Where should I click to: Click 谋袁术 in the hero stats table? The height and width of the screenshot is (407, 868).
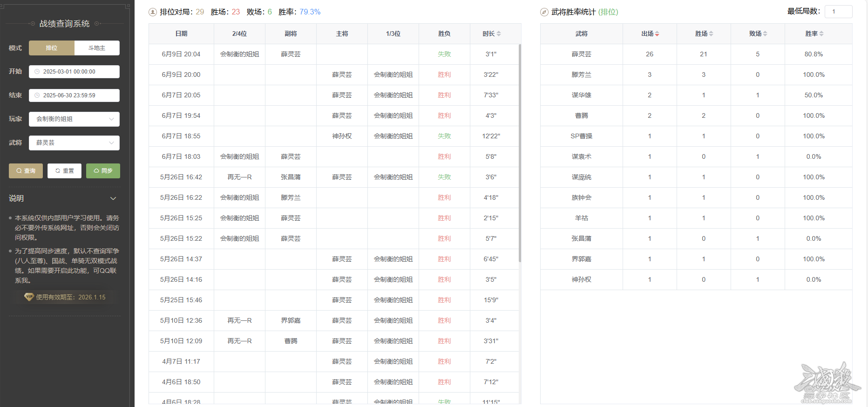pos(582,156)
